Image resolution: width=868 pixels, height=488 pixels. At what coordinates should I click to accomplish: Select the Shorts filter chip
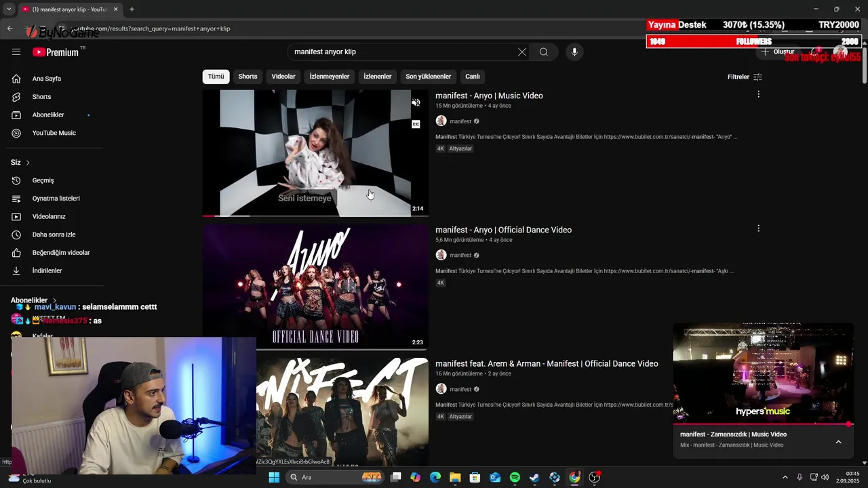tap(248, 77)
